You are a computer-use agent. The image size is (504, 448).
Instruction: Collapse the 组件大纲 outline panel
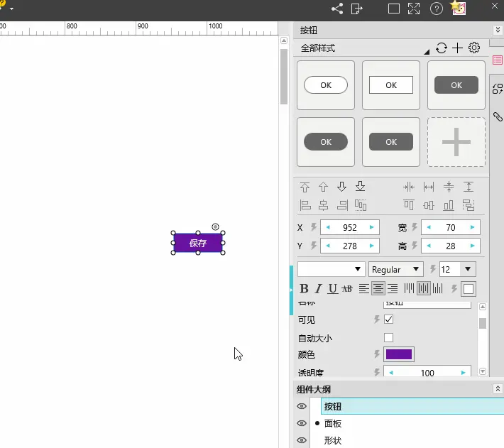498,389
